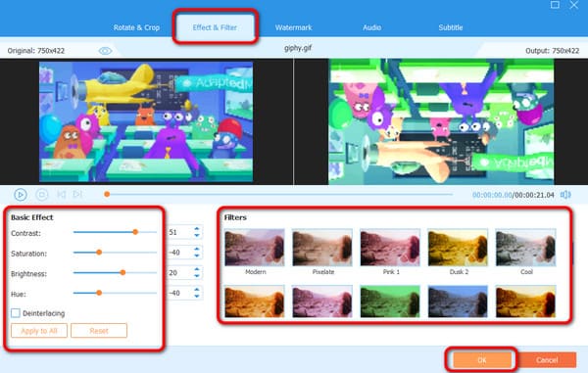Open the Subtitle tab
Viewport: 588px width, 373px height.
tap(451, 27)
